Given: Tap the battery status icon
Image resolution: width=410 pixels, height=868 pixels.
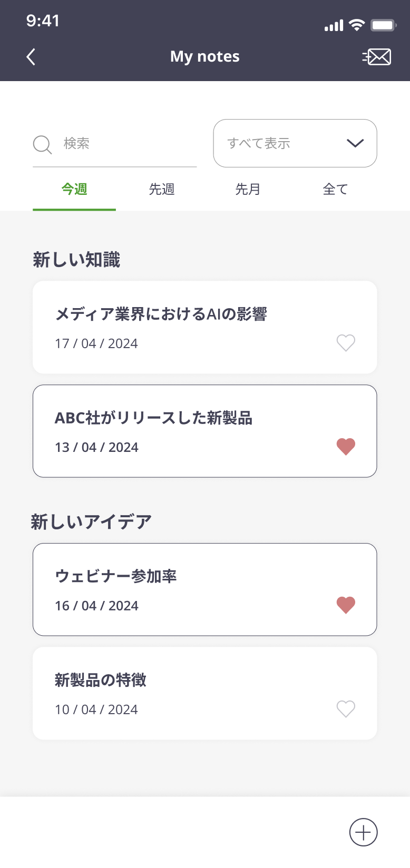Looking at the screenshot, I should (383, 25).
